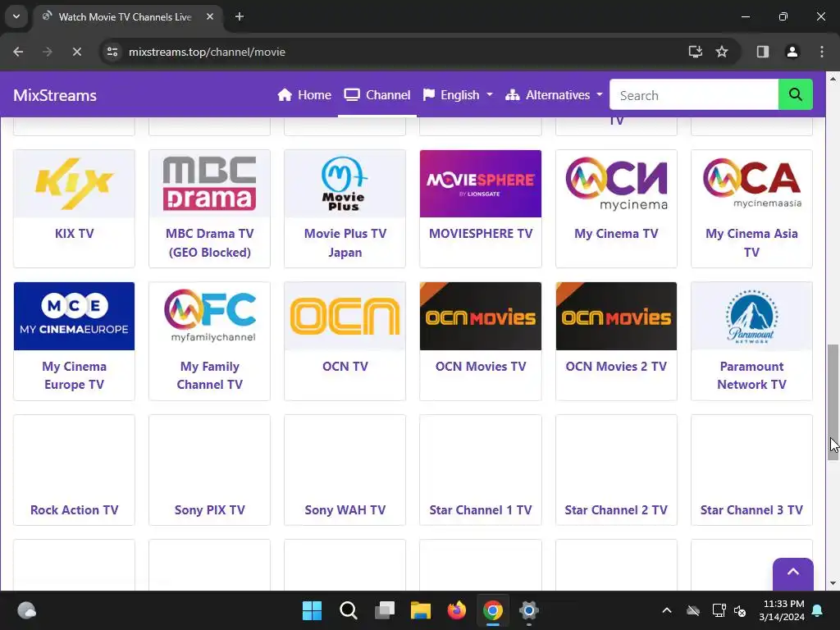Click OCN Movies 2 TV link

click(x=616, y=367)
